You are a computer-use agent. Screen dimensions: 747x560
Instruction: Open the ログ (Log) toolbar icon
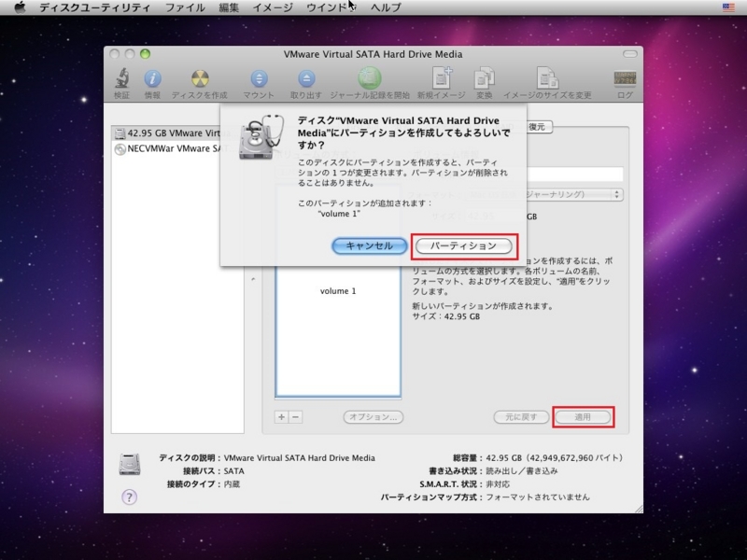(x=625, y=78)
